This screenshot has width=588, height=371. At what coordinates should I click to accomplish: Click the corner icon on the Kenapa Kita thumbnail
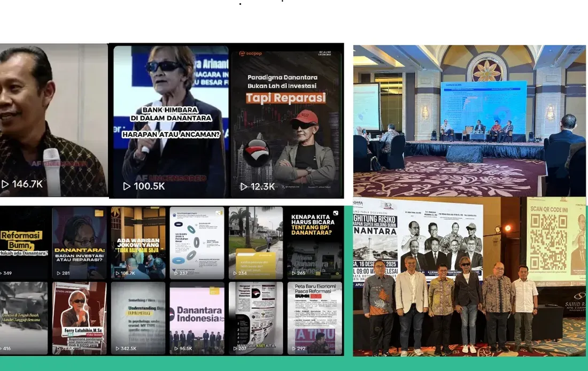tap(336, 213)
